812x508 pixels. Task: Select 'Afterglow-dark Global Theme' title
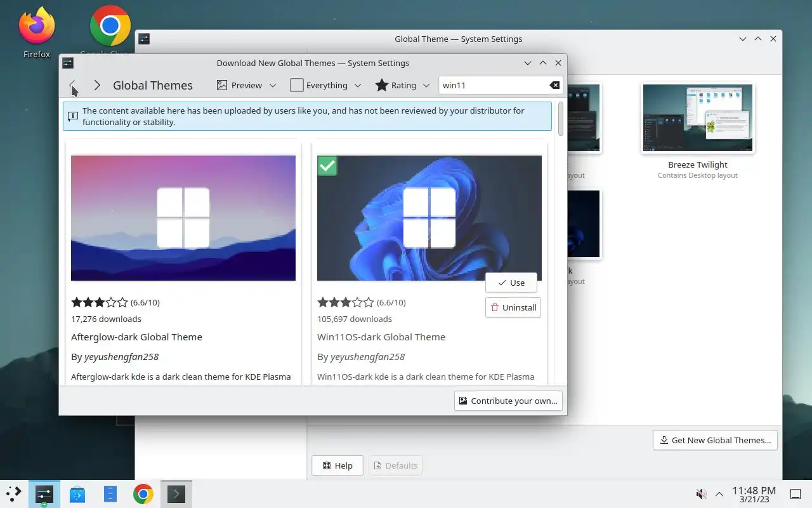point(136,337)
